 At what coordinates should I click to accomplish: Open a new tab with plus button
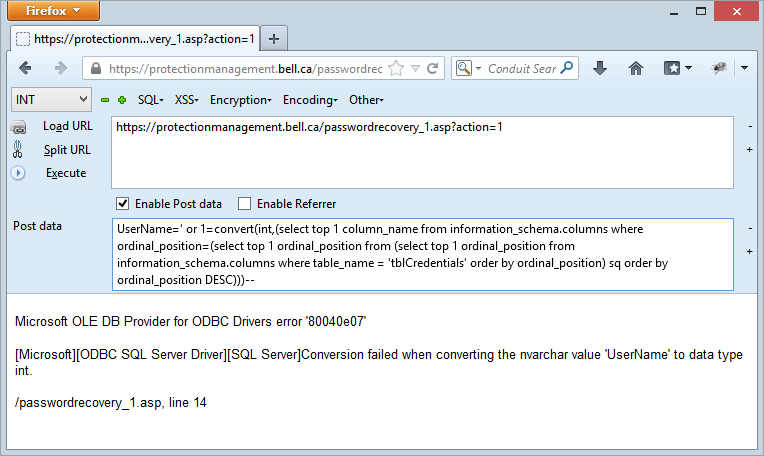pyautogui.click(x=274, y=39)
